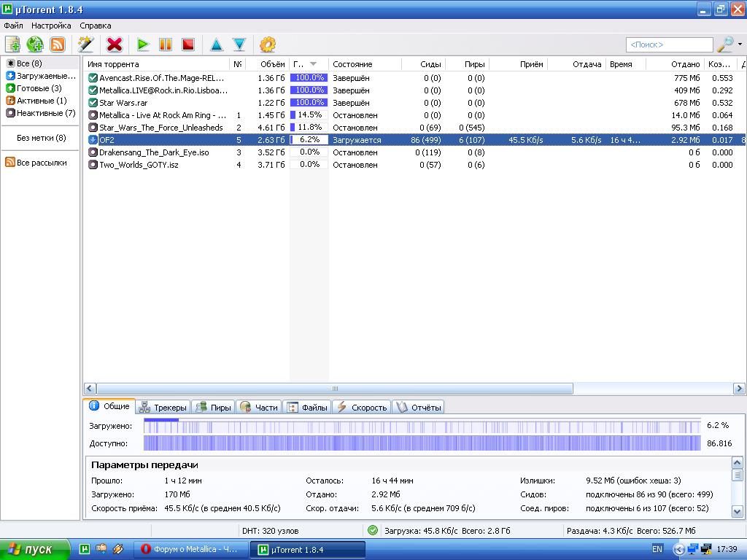Open the search engine dropdown arrow

pos(740,44)
